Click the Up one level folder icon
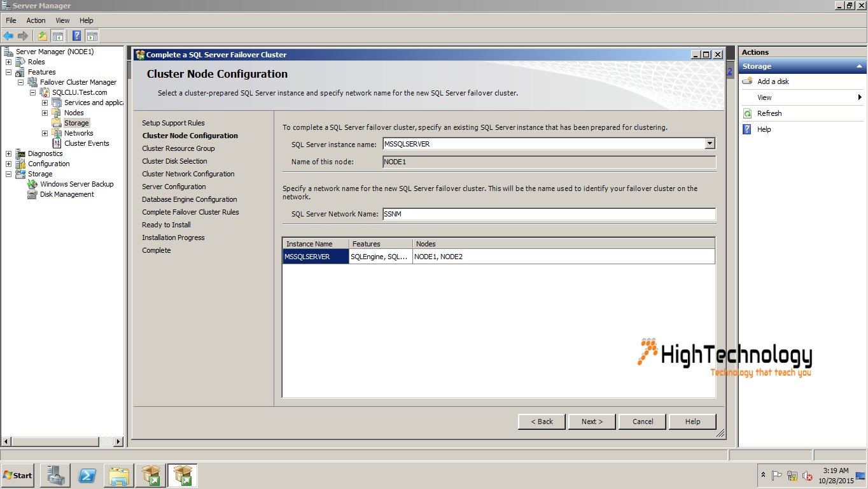Image resolution: width=868 pixels, height=489 pixels. tap(43, 36)
